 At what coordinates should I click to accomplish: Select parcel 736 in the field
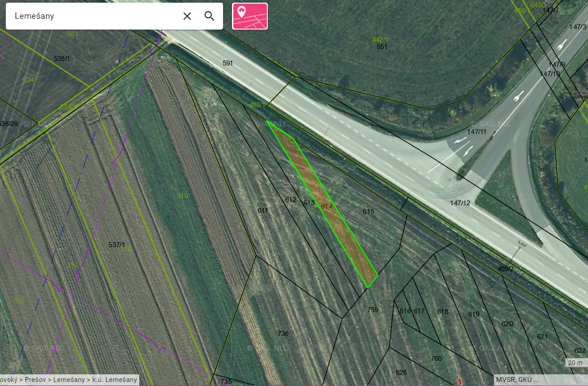(x=283, y=334)
